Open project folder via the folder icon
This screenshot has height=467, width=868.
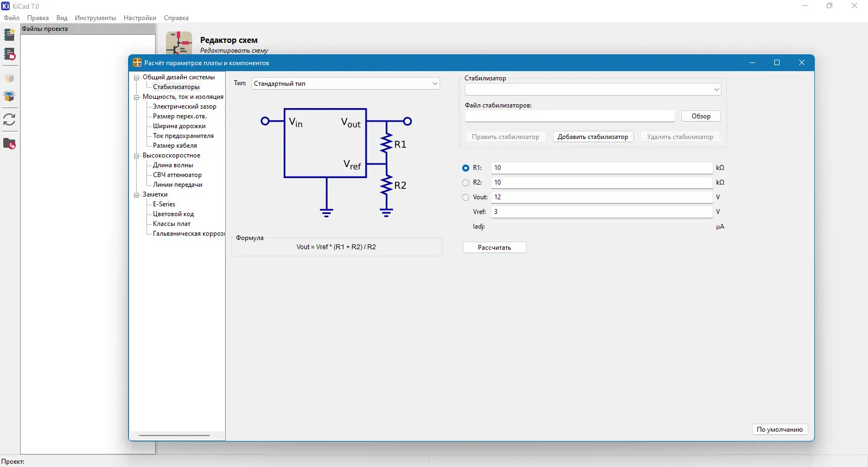(9, 144)
